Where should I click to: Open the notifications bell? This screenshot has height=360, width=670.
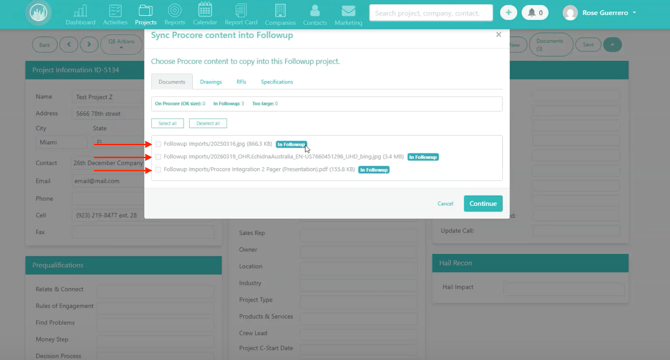tap(535, 13)
